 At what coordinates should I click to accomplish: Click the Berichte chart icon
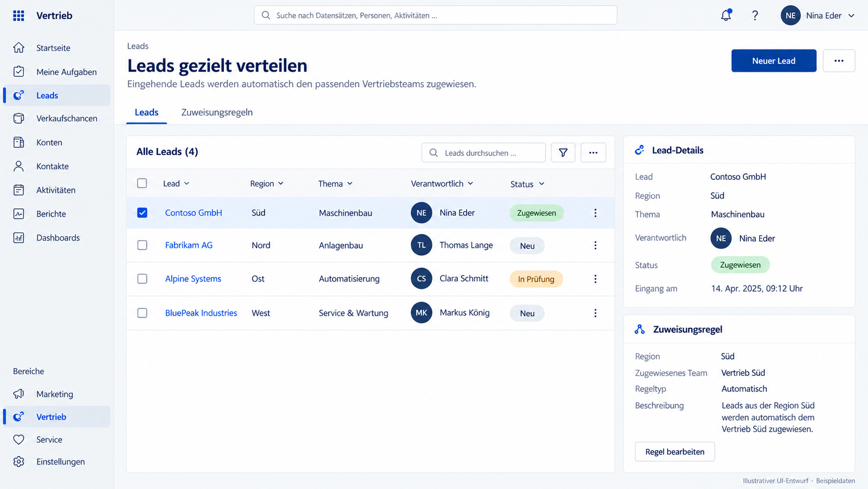[x=19, y=214]
